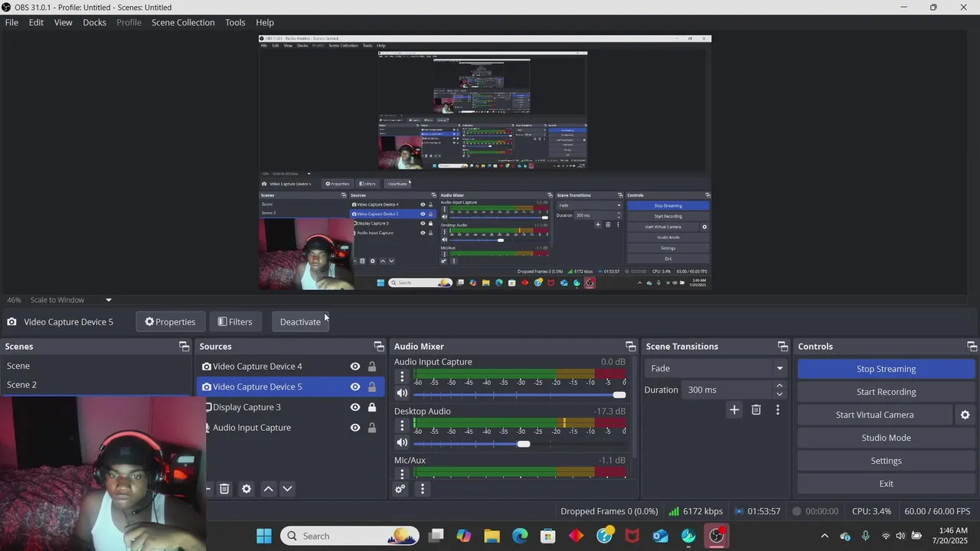Hide Display Capture 3 source
The height and width of the screenshot is (551, 980).
(355, 407)
